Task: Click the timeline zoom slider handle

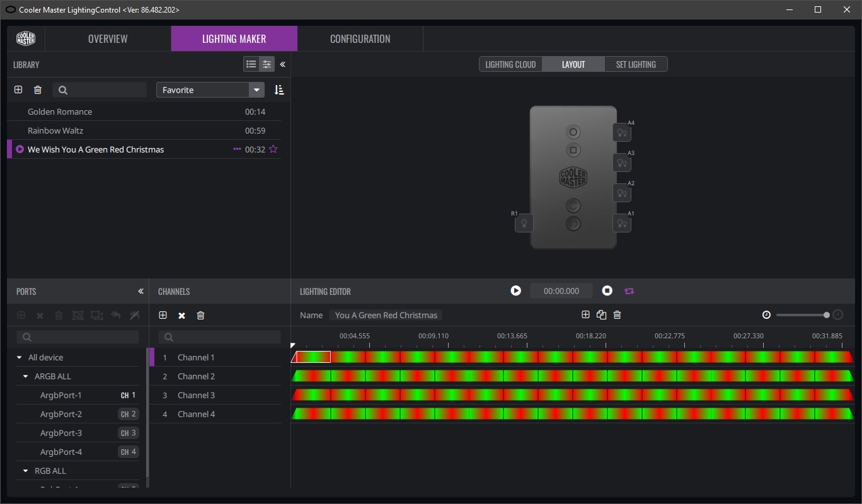Action: tap(826, 315)
